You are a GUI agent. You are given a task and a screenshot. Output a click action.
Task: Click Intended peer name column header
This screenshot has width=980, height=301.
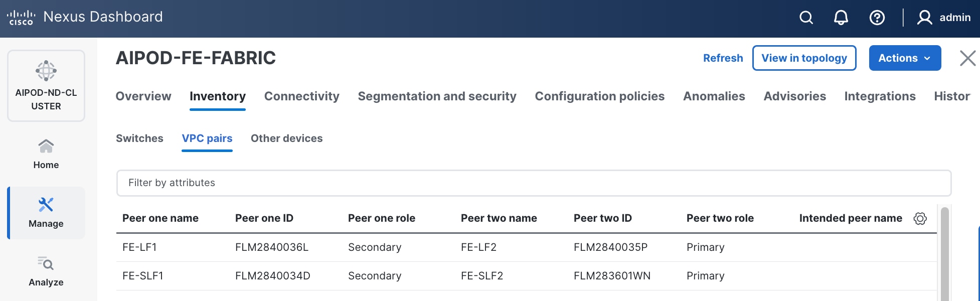pos(851,218)
